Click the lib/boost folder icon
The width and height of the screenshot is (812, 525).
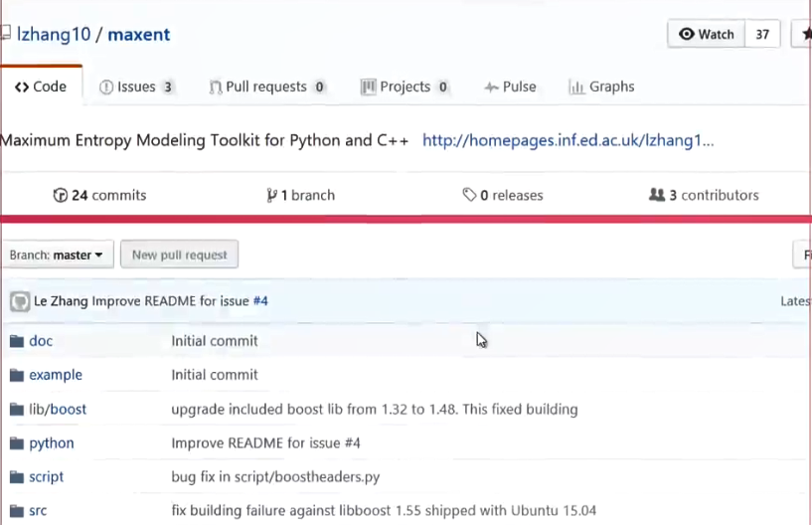coord(17,410)
